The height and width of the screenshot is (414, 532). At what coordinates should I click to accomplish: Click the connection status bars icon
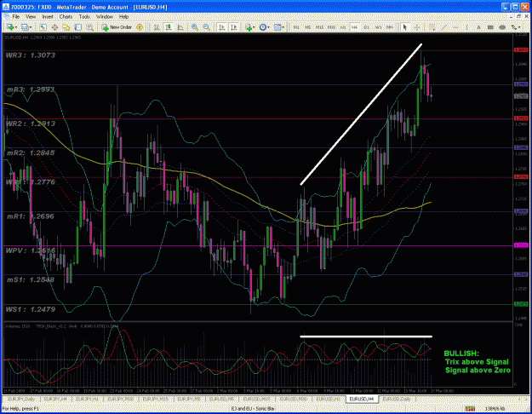tap(470, 409)
